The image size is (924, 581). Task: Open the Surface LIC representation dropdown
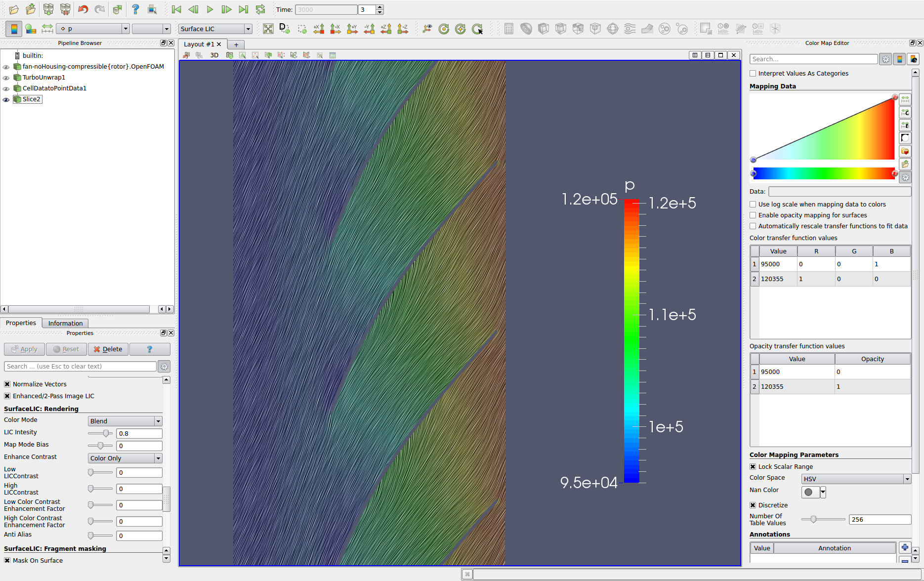(215, 29)
